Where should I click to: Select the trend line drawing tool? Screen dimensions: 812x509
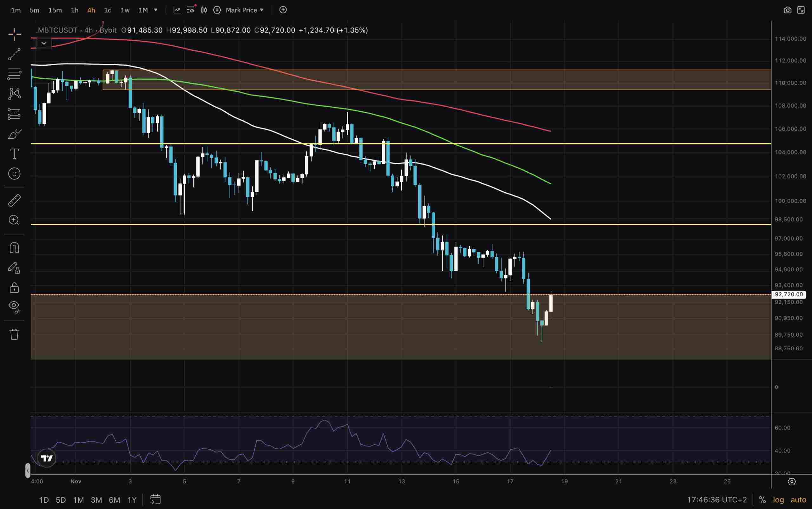coord(14,54)
